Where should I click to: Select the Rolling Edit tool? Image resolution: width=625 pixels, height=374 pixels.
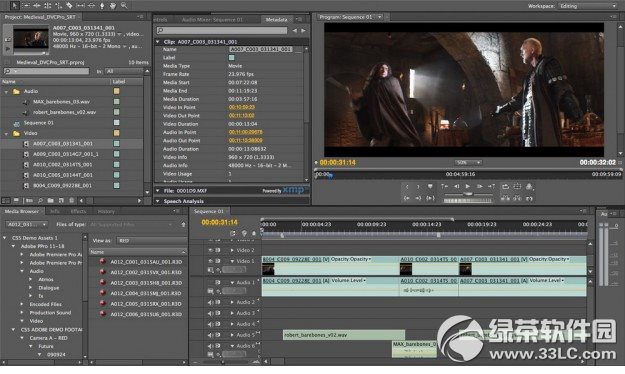pyautogui.click(x=47, y=6)
